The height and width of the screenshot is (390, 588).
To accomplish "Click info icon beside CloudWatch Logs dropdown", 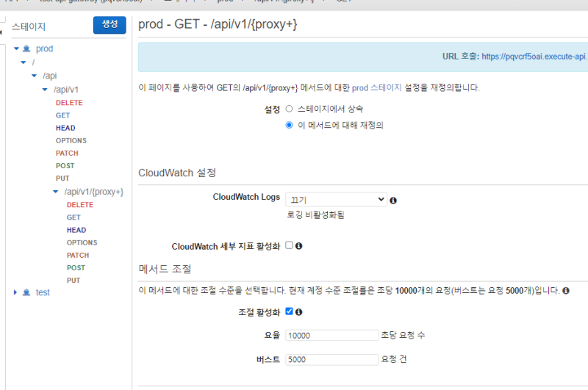I will [x=393, y=200].
